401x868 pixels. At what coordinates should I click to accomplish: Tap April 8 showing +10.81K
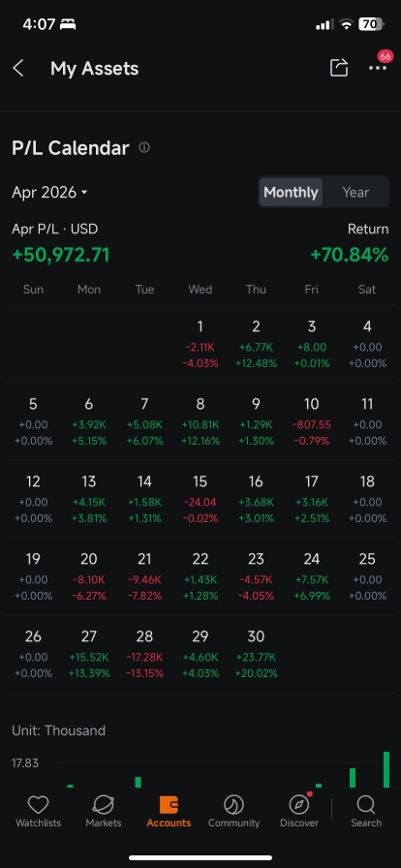point(200,422)
